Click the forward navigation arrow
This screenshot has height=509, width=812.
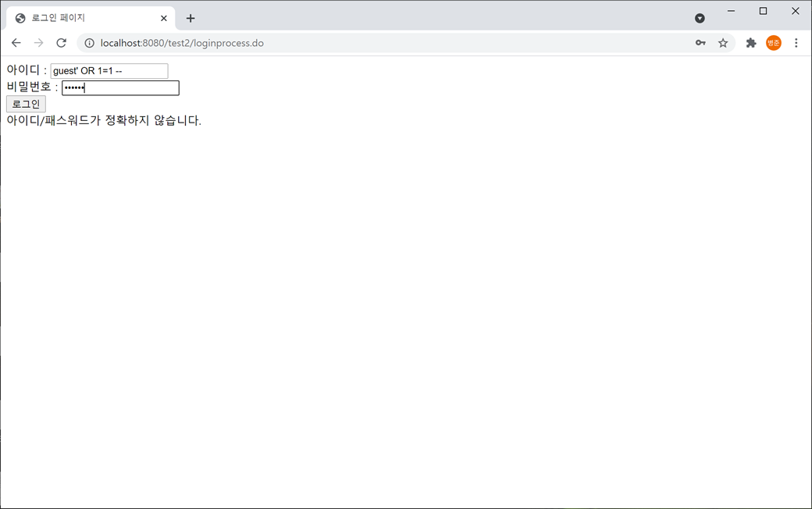(x=39, y=43)
